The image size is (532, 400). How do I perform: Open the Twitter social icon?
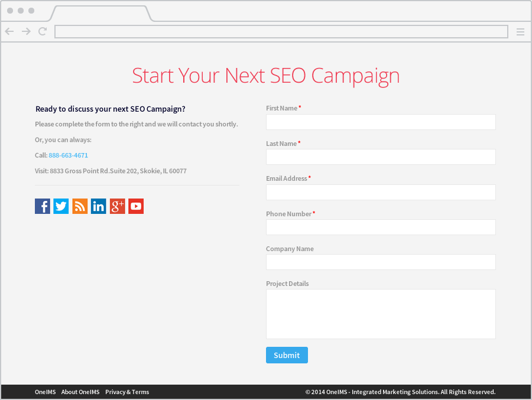[61, 206]
